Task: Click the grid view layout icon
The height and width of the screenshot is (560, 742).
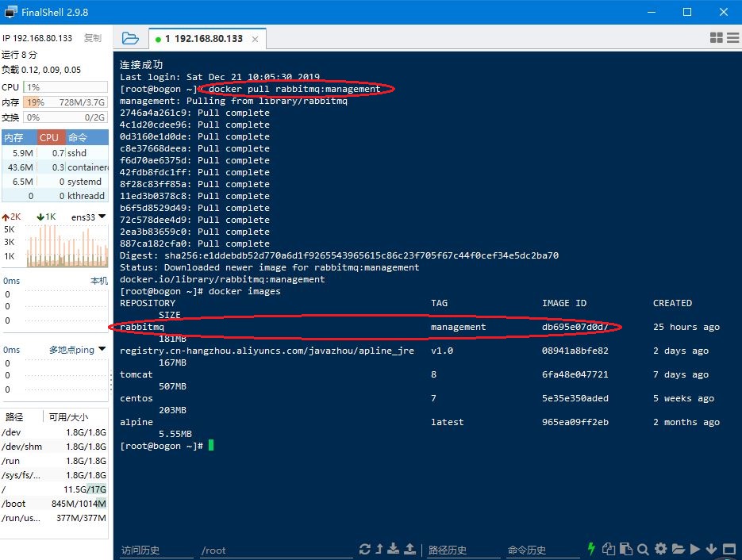Action: [717, 38]
